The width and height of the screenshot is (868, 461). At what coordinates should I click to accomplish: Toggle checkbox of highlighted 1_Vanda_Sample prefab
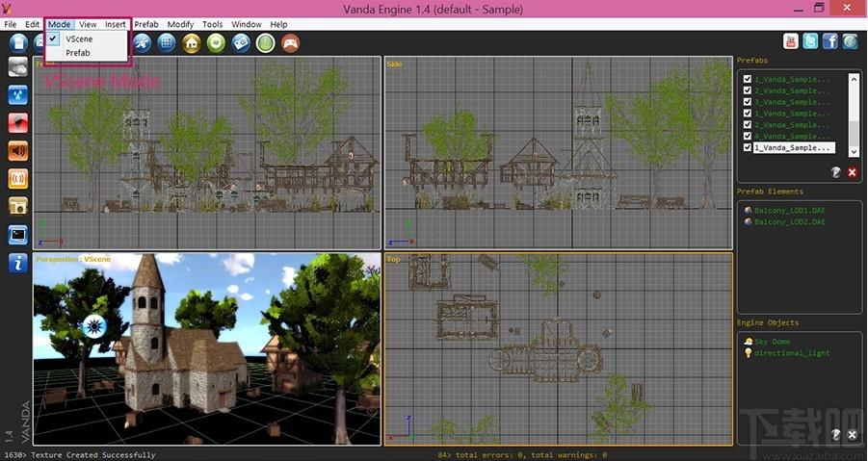748,147
